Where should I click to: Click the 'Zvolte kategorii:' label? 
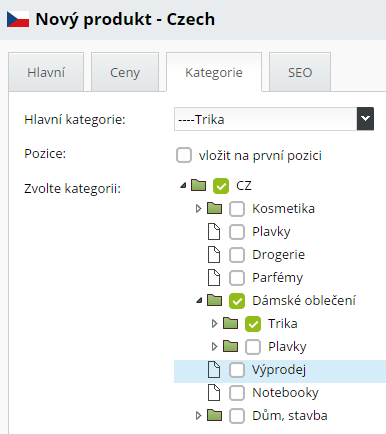tap(72, 189)
